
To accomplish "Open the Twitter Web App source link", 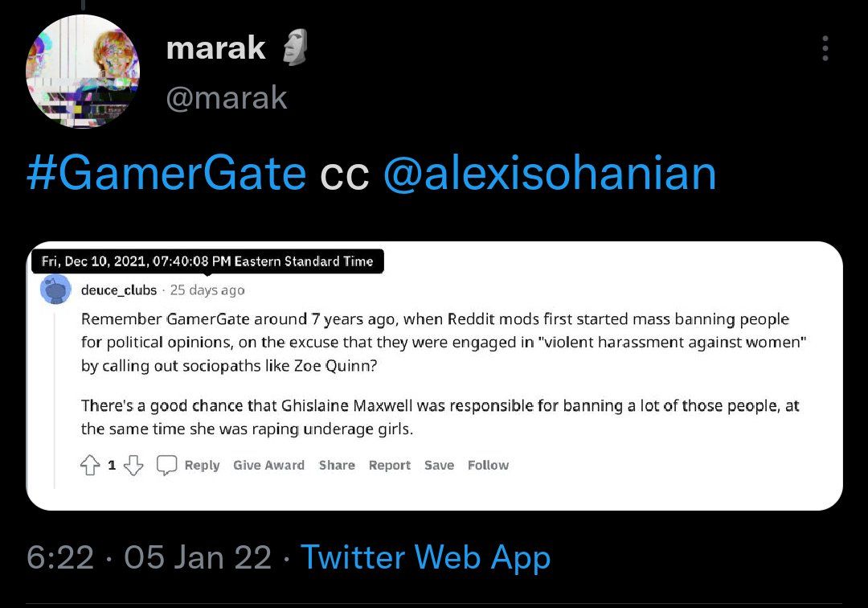I will click(x=426, y=557).
